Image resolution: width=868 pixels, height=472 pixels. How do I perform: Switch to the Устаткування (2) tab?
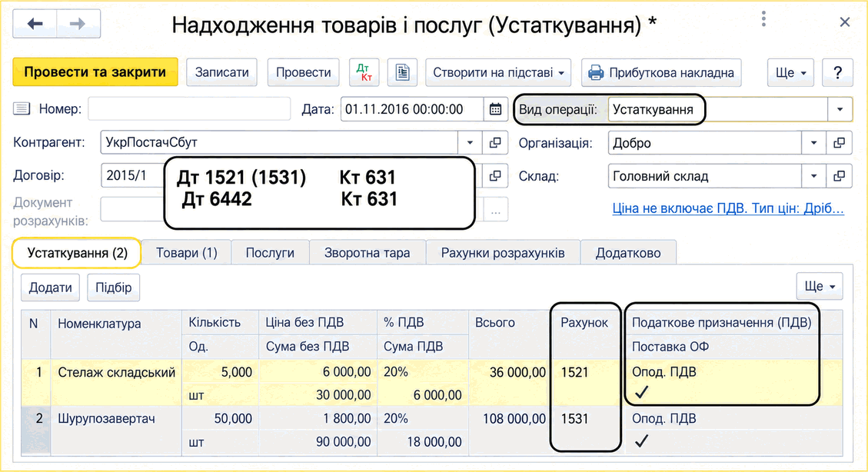pos(77,253)
